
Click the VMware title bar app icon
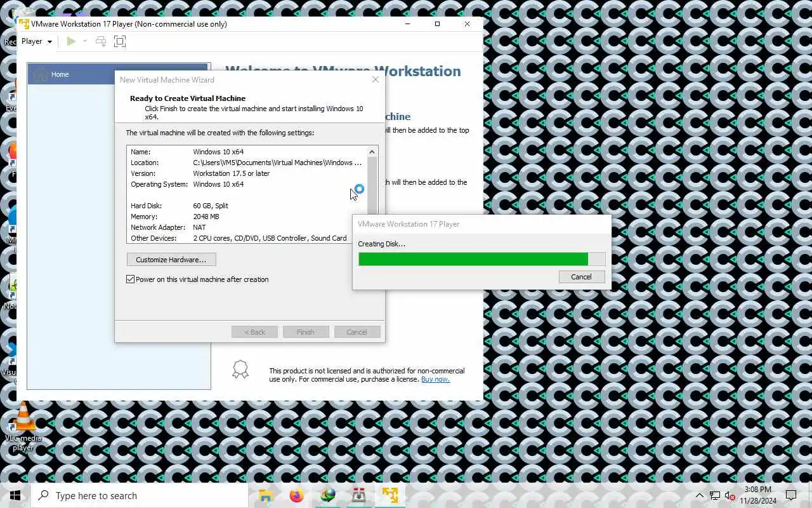click(x=24, y=24)
